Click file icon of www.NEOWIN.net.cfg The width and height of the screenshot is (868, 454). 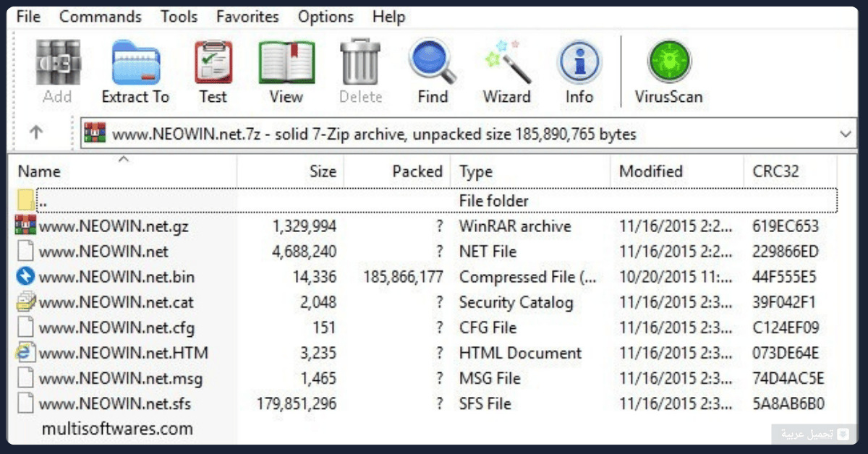tap(25, 327)
